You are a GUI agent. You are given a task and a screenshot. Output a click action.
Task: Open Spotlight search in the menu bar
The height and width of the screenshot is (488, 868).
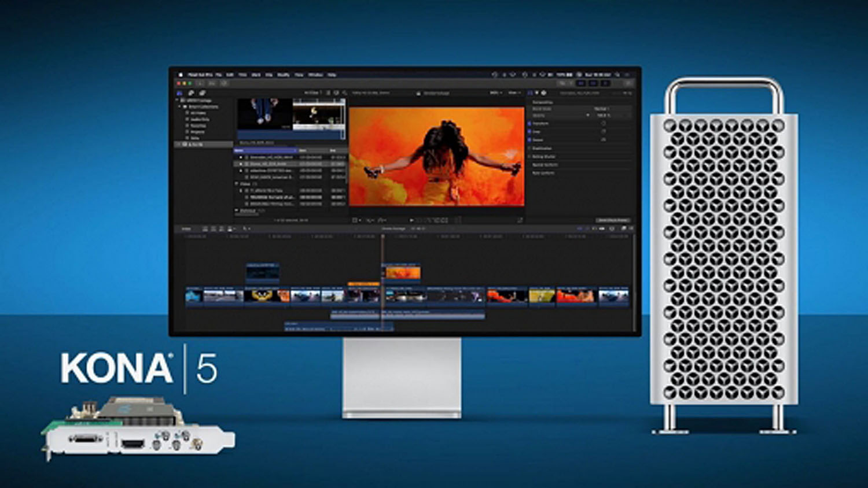pos(617,75)
